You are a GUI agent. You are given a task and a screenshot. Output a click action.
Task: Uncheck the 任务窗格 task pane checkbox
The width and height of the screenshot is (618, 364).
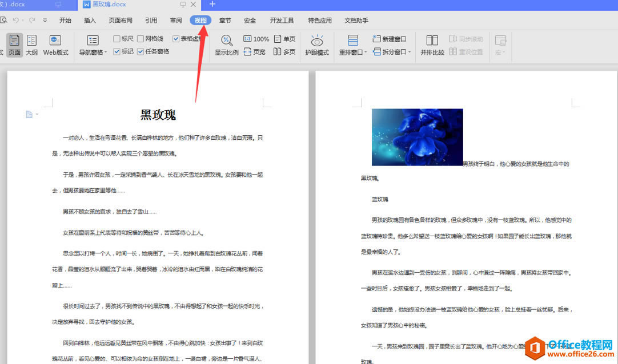[141, 51]
